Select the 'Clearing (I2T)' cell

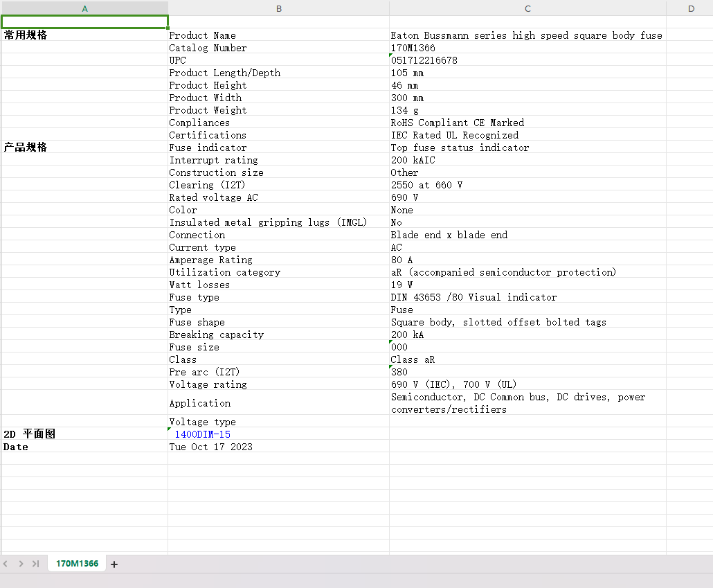point(279,185)
